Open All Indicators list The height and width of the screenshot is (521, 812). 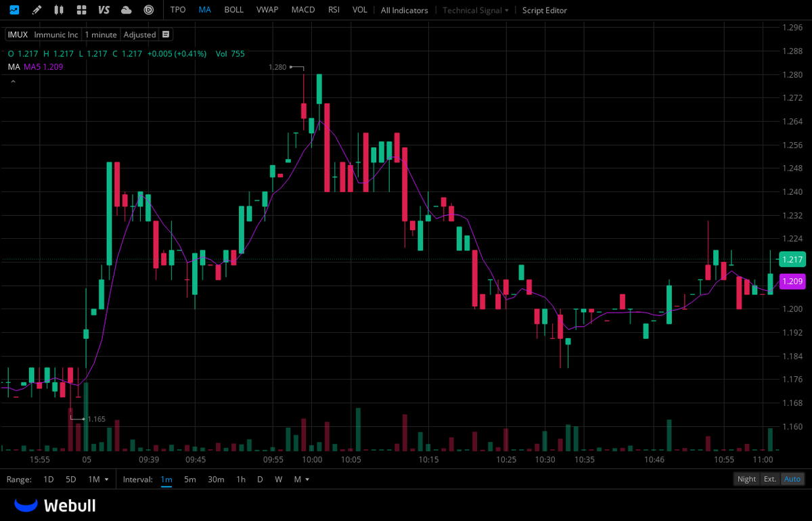[404, 10]
